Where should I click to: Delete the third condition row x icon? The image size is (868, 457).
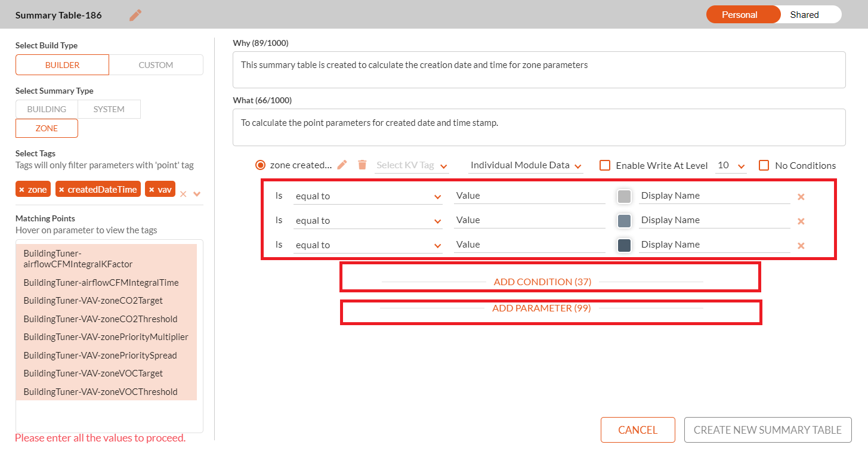(x=801, y=245)
